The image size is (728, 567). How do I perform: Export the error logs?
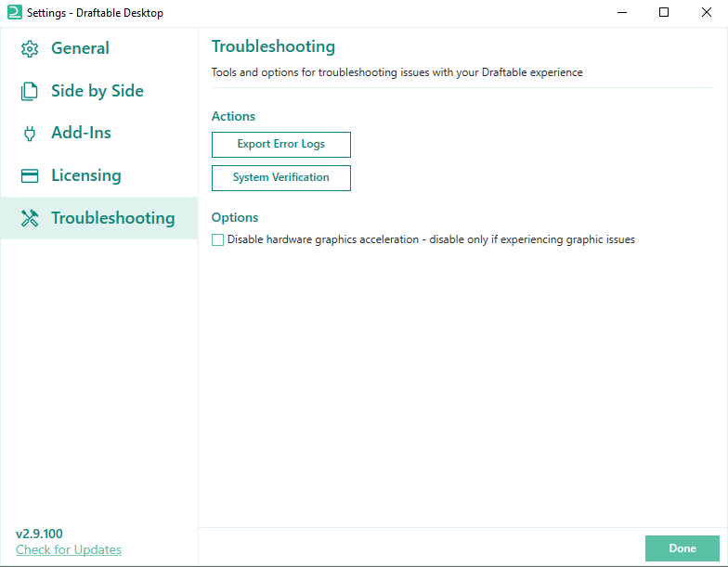click(x=280, y=145)
